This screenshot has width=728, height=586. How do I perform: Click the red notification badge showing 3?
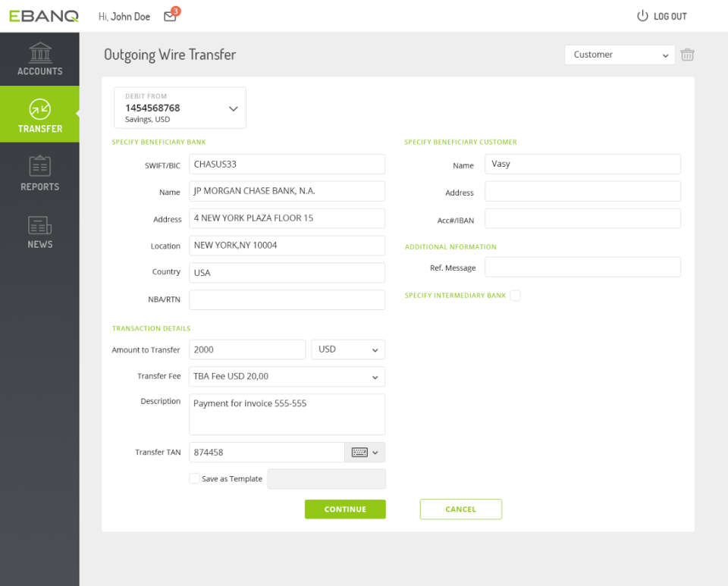click(x=175, y=11)
